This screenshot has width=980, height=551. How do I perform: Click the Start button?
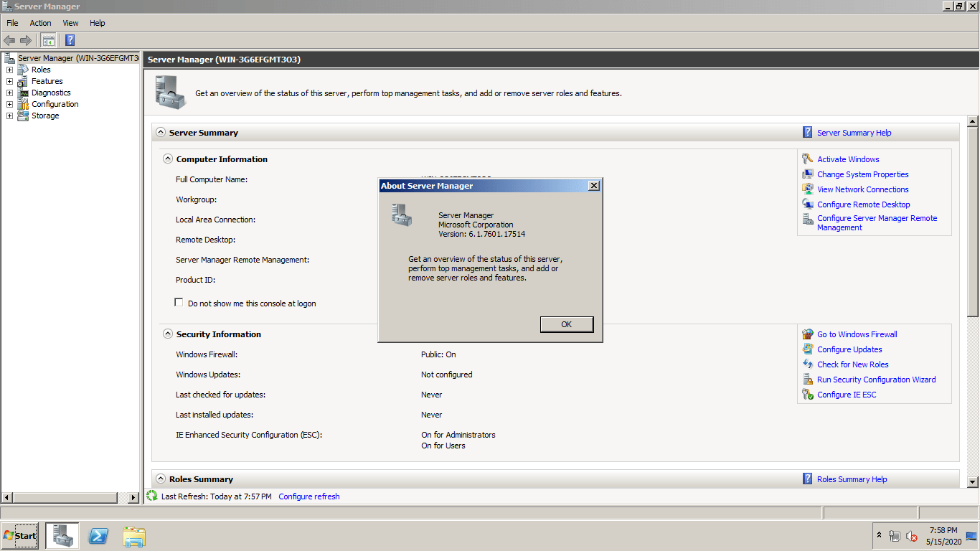(20, 536)
